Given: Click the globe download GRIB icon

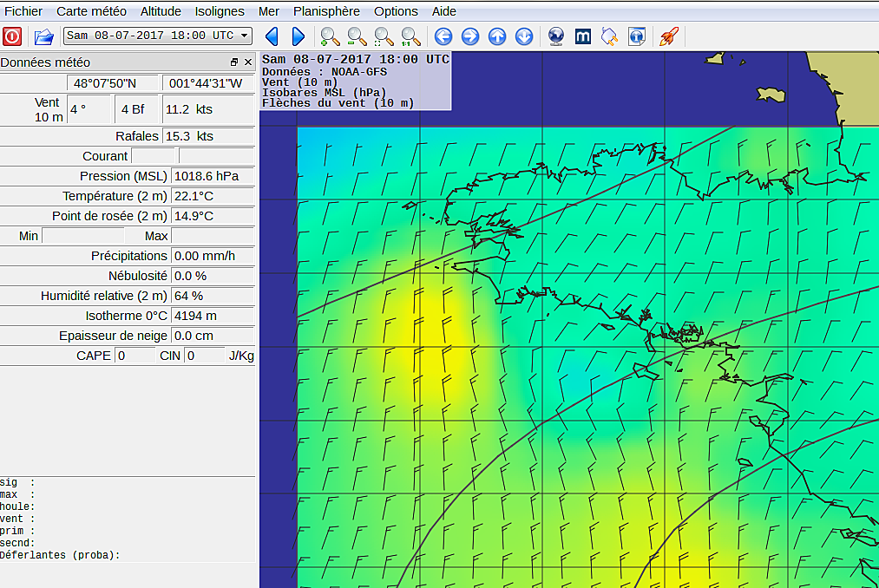Looking at the screenshot, I should pyautogui.click(x=556, y=37).
